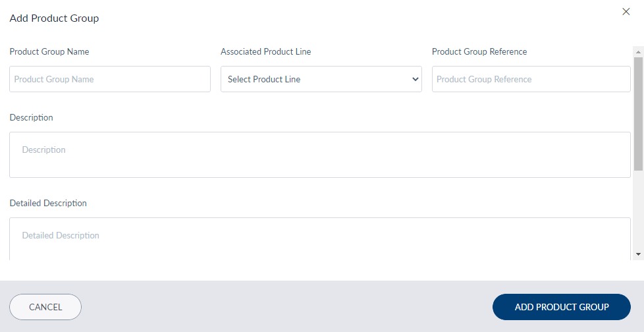Click the scrollbar track below the thumb
Viewport: 644px width, 332px height.
(638, 209)
